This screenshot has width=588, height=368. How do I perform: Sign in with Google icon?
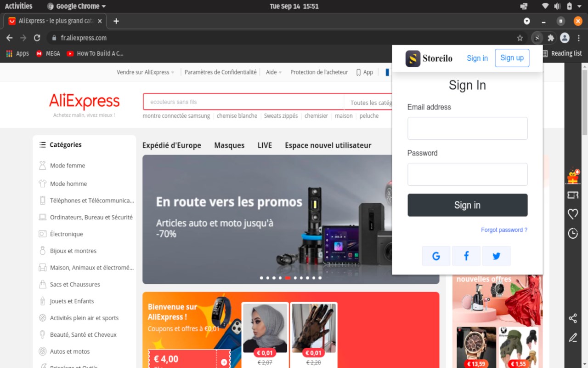click(x=436, y=256)
